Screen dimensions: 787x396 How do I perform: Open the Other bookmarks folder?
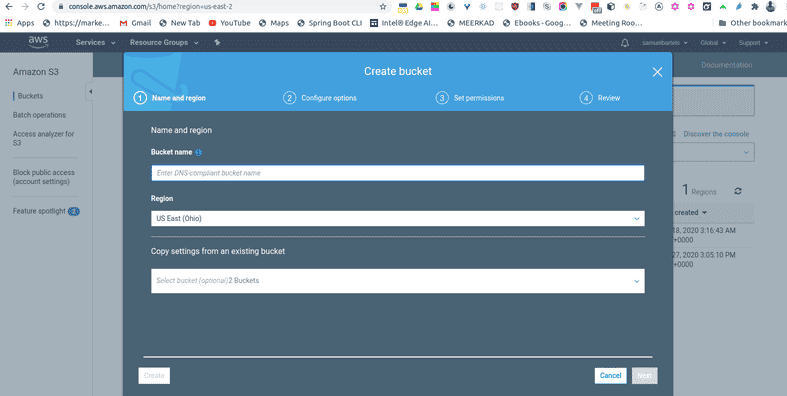pyautogui.click(x=752, y=23)
